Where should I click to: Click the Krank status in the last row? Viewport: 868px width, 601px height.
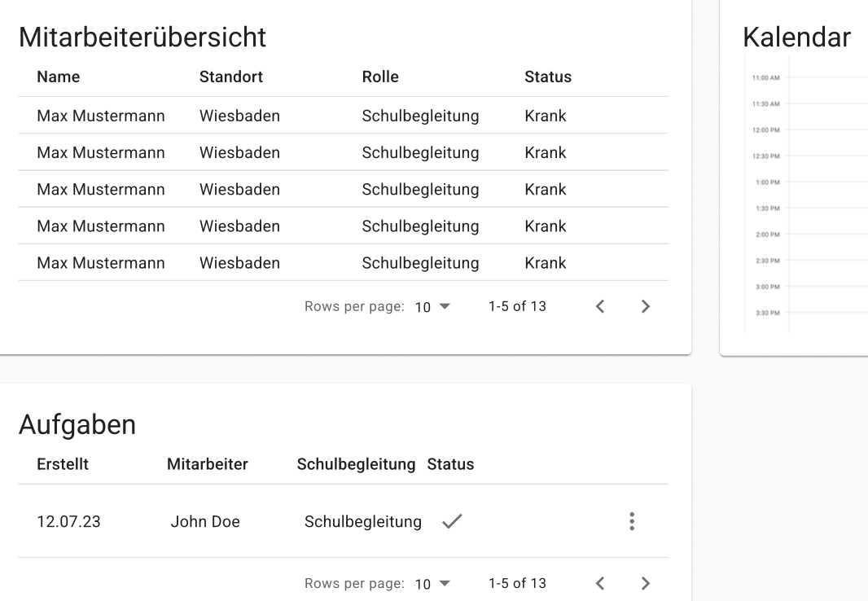[546, 262]
